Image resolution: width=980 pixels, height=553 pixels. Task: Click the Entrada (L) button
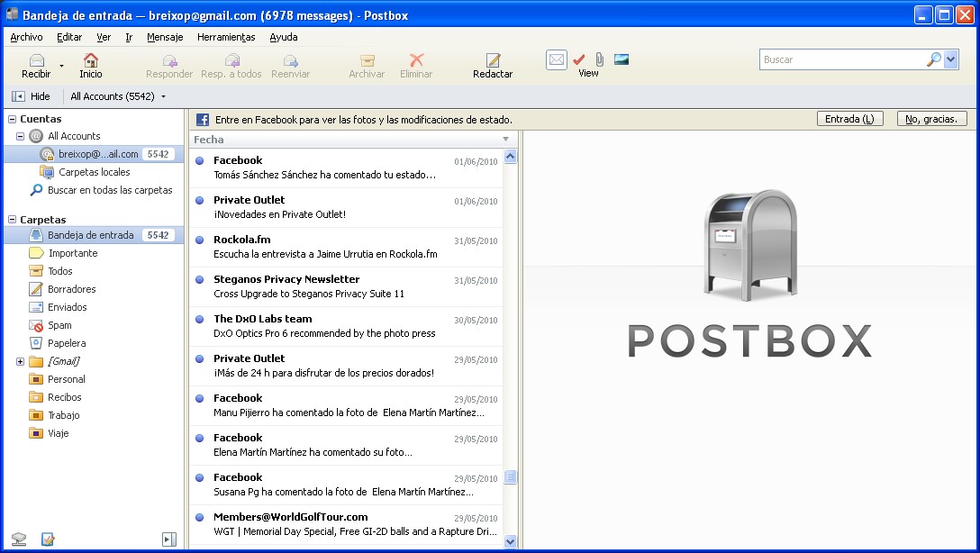click(850, 119)
